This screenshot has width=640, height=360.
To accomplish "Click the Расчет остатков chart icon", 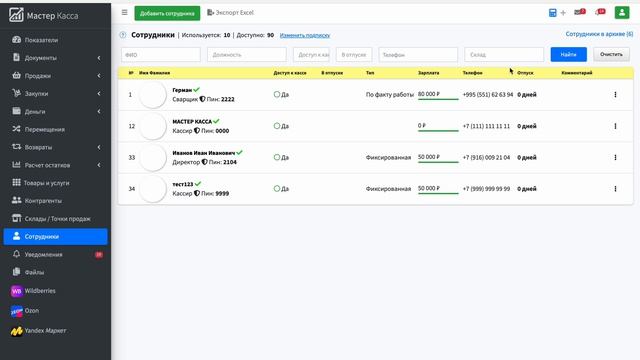I will point(16,165).
